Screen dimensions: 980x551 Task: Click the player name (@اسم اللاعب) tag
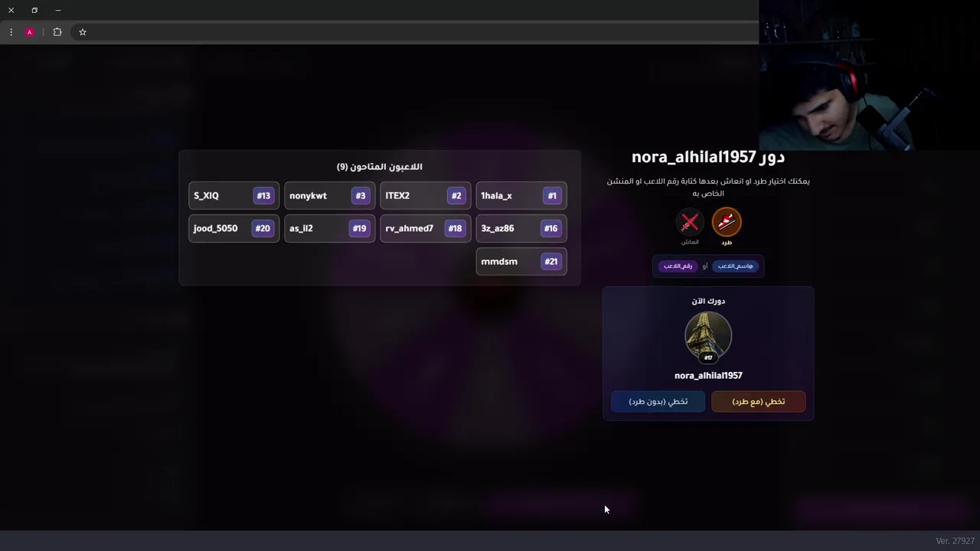coord(736,266)
